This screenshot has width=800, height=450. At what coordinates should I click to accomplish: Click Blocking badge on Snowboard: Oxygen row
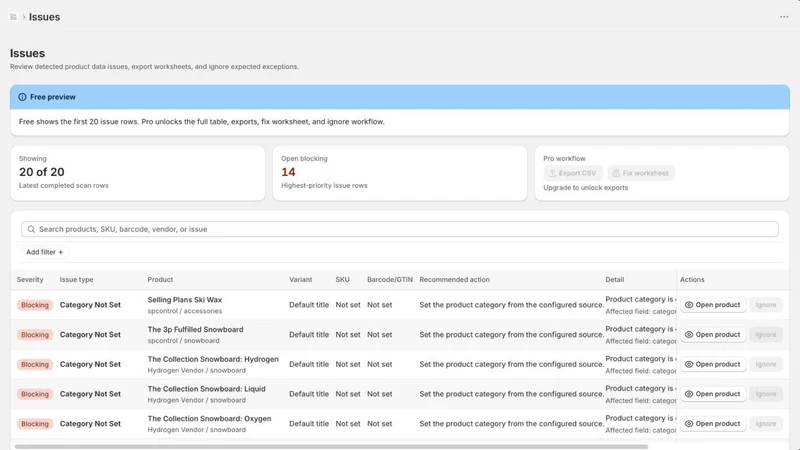click(x=35, y=423)
